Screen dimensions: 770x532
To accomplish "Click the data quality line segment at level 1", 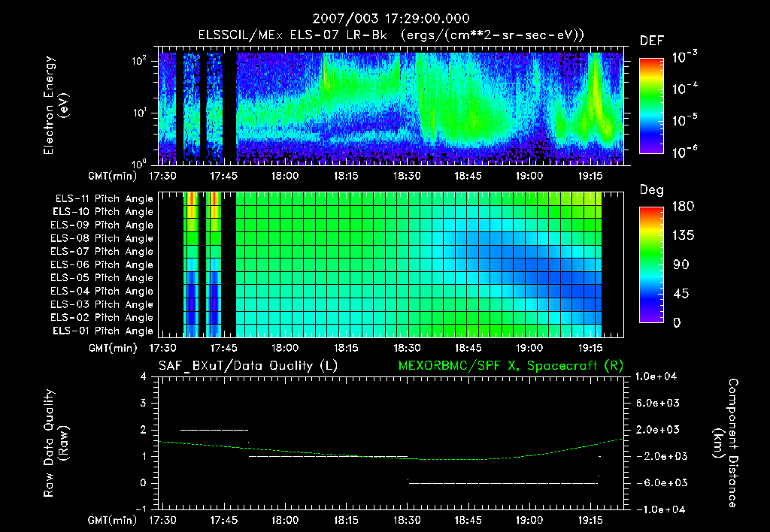I will [328, 456].
